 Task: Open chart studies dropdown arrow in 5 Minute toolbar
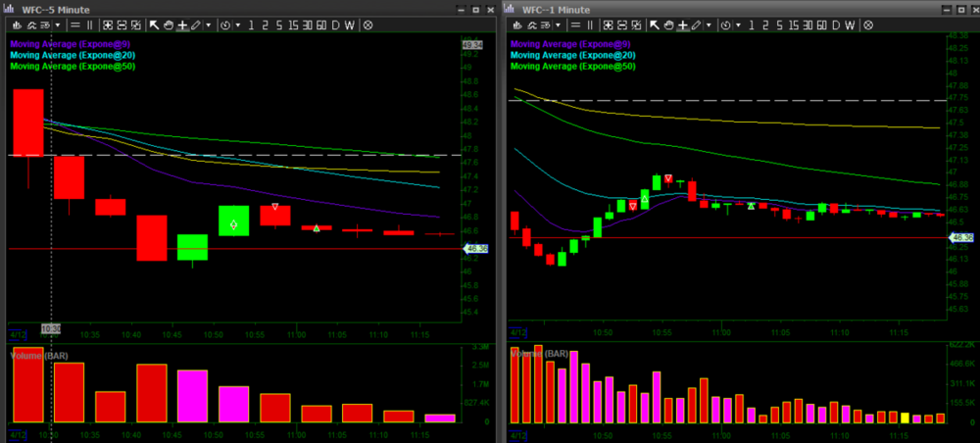(x=59, y=25)
